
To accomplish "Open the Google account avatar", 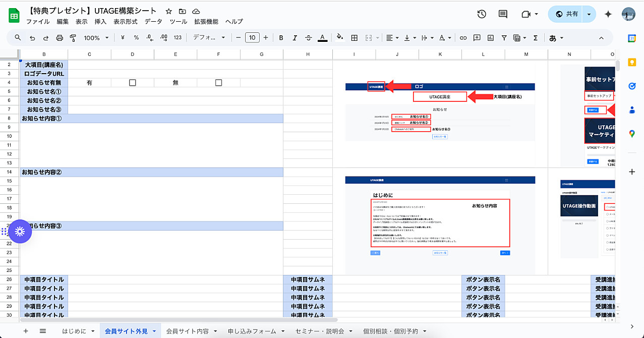I will point(628,14).
